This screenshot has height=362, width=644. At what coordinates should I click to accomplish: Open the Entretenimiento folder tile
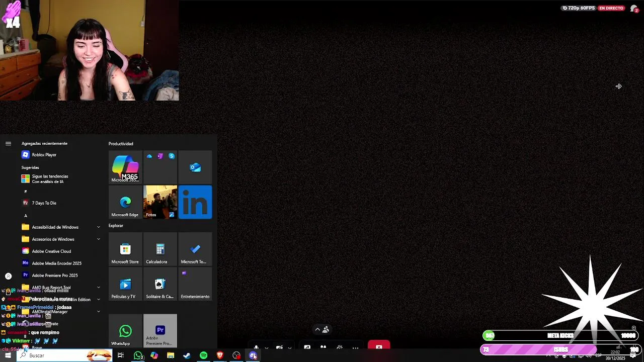click(x=195, y=284)
